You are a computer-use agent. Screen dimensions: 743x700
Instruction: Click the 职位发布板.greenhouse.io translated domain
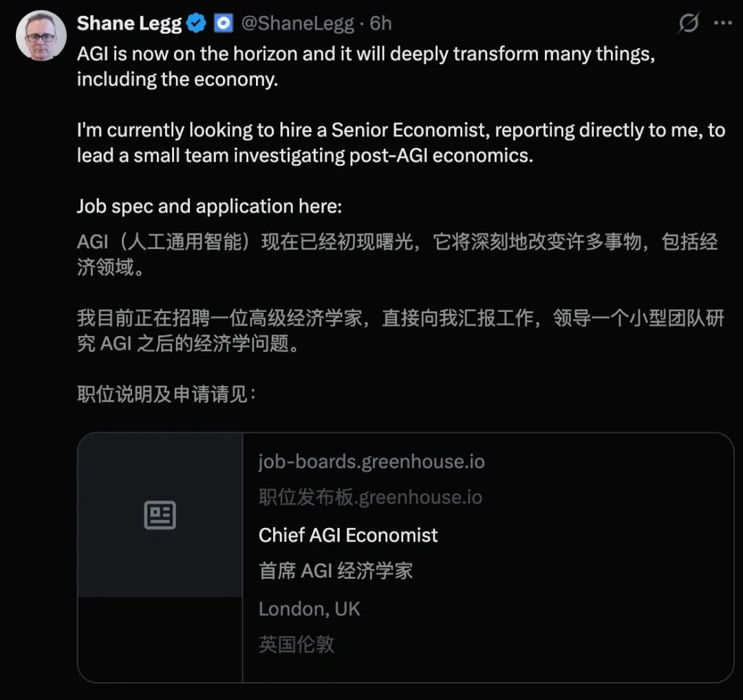tap(370, 497)
